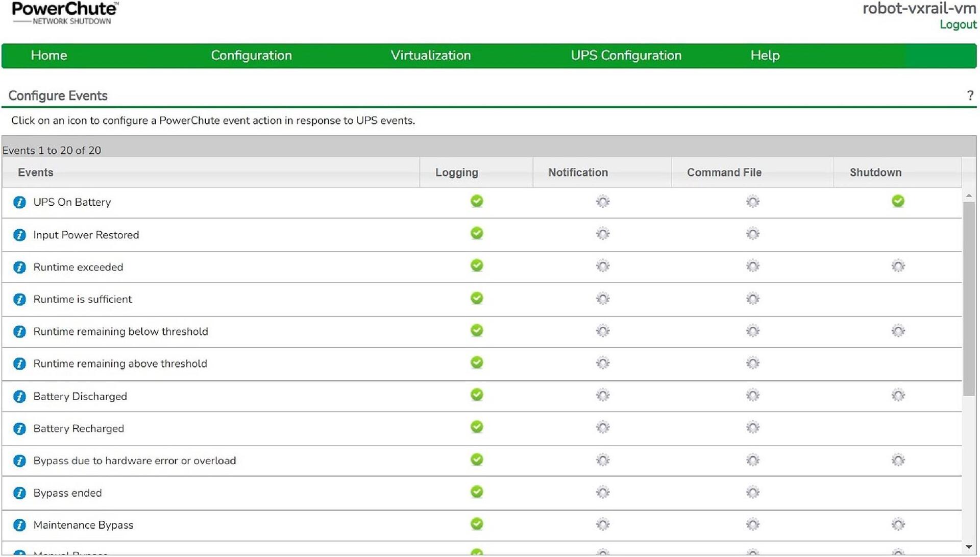Click info icon for Runtime remaining below threshold
Viewport: 980px width, 557px height.
pyautogui.click(x=19, y=332)
